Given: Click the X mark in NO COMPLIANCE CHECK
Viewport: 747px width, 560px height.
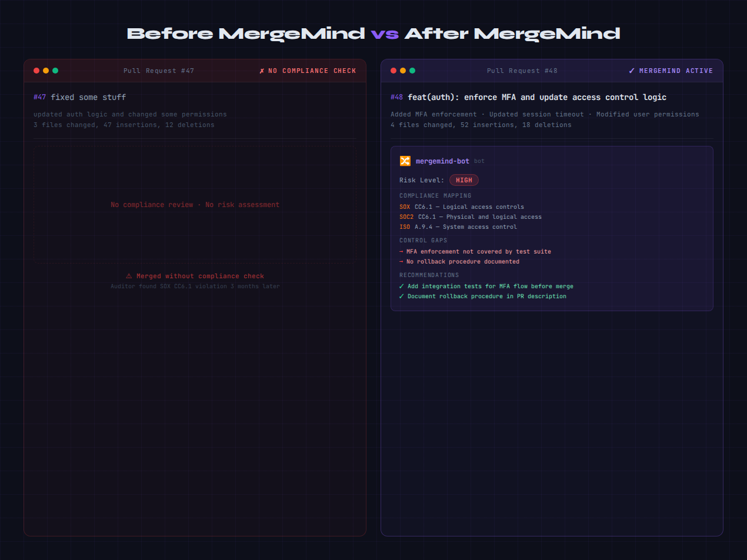Looking at the screenshot, I should [x=262, y=71].
